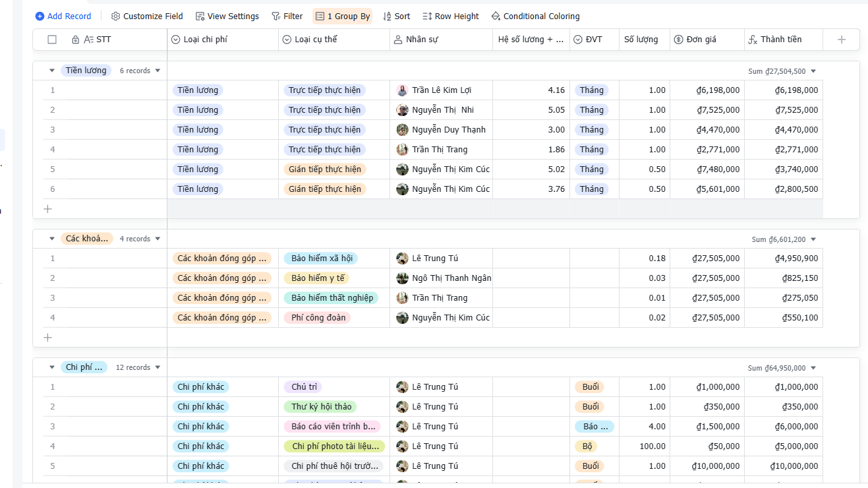Click the đơn giá cell ₫10,000,000

click(707, 466)
